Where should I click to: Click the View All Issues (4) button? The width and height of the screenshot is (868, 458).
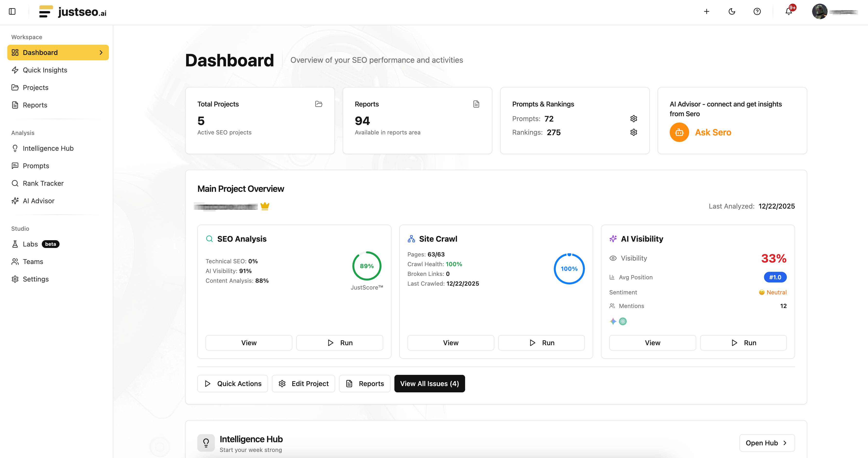(x=429, y=384)
